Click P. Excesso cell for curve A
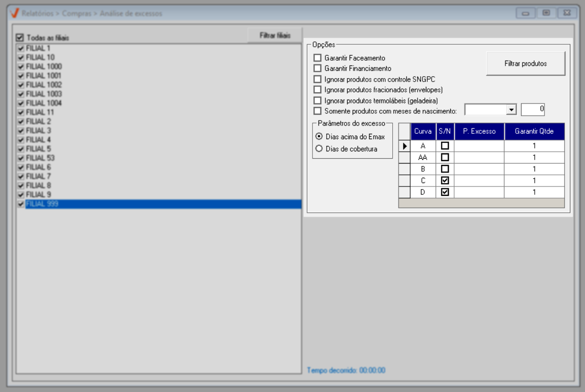 point(479,146)
